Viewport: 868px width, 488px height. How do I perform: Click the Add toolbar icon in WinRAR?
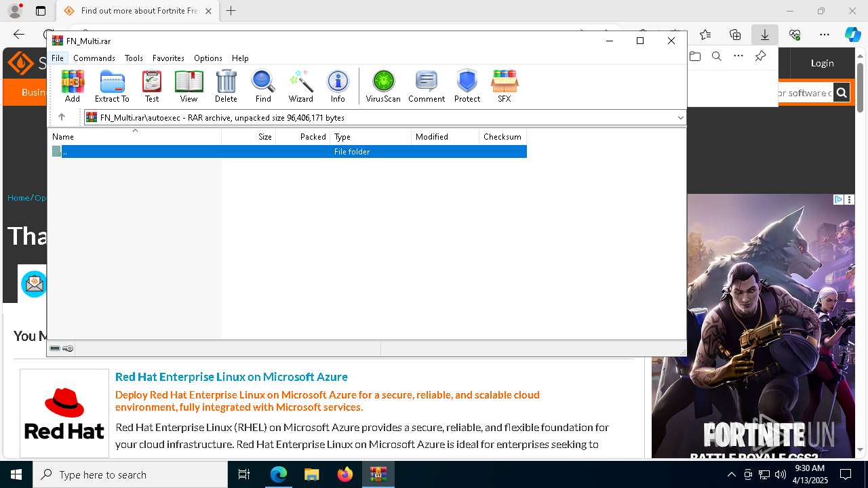[73, 86]
